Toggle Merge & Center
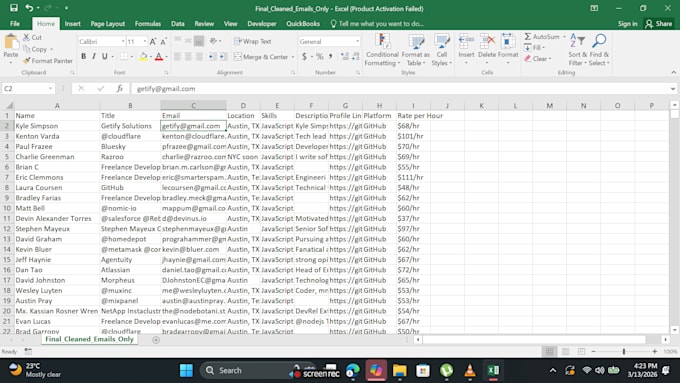The height and width of the screenshot is (383, 680). pyautogui.click(x=261, y=57)
